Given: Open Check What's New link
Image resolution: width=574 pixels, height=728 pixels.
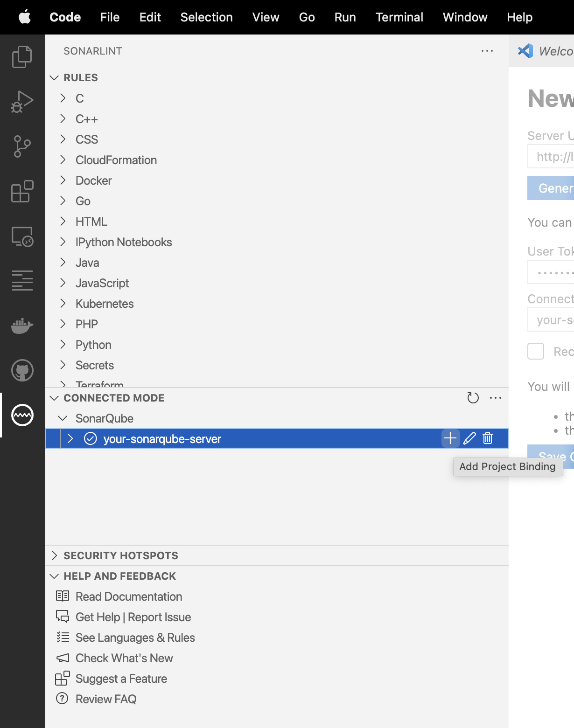Looking at the screenshot, I should [124, 658].
